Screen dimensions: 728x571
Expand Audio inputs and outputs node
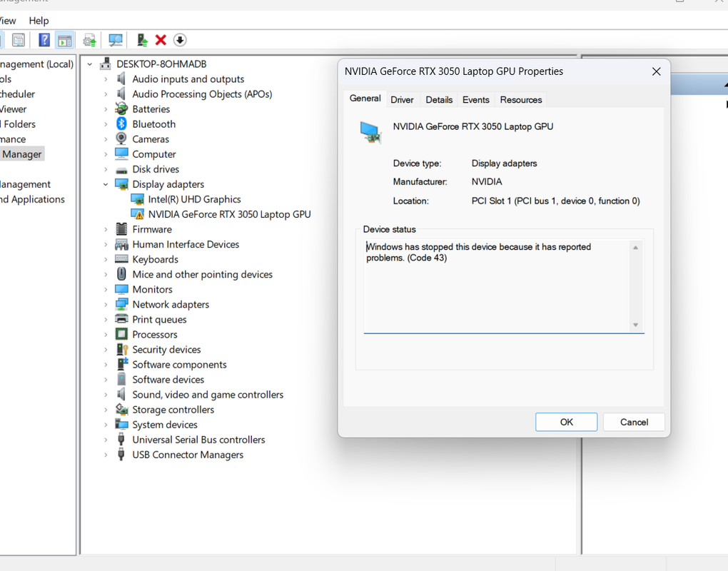coord(106,79)
